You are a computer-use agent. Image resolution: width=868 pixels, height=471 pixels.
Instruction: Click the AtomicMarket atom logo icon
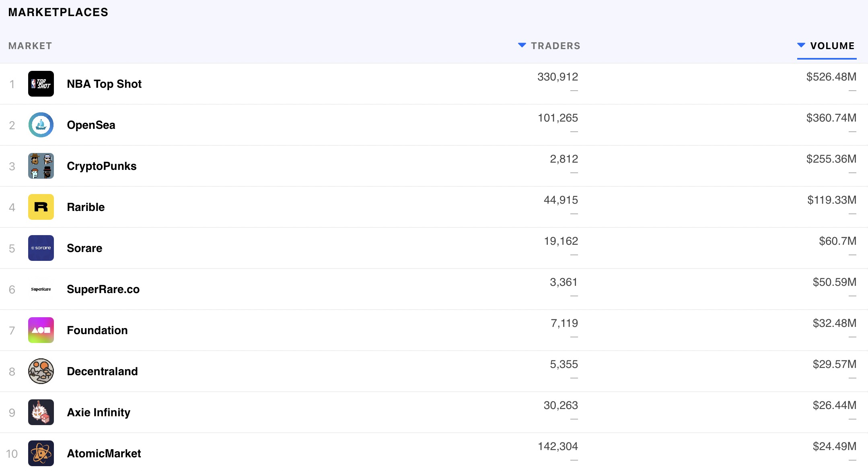pos(41,453)
